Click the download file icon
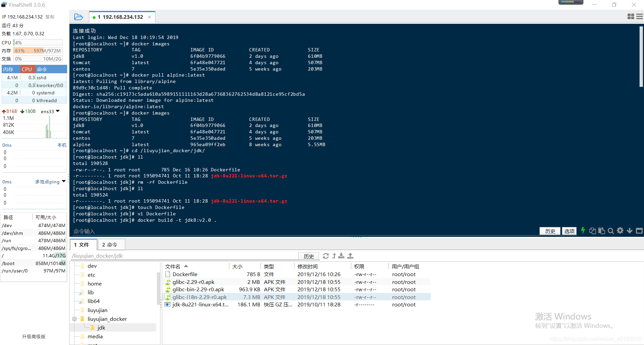The image size is (644, 345). 341,256
